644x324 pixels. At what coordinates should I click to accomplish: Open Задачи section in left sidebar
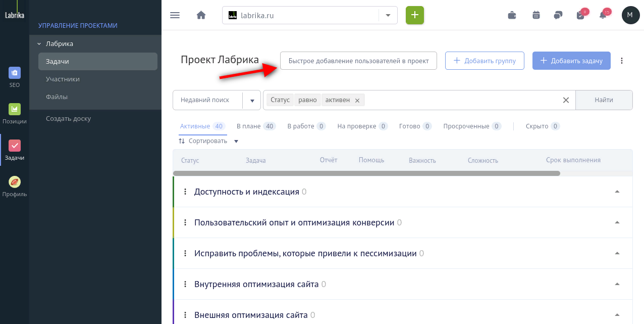pos(15,150)
